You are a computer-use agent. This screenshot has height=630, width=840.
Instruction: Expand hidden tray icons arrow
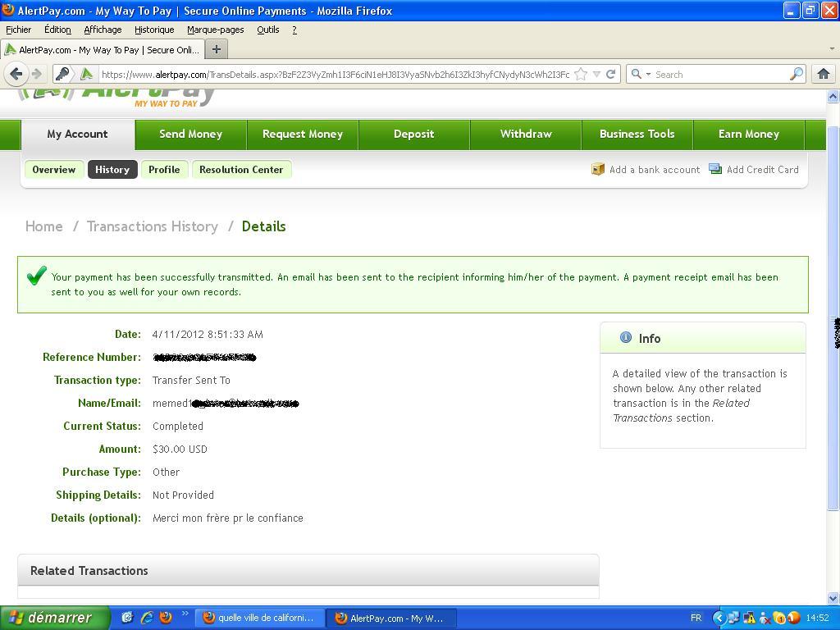point(719,618)
